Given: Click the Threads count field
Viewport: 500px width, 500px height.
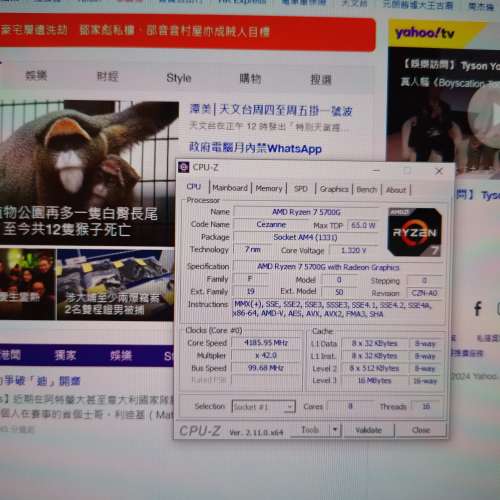Looking at the screenshot, I should [426, 406].
